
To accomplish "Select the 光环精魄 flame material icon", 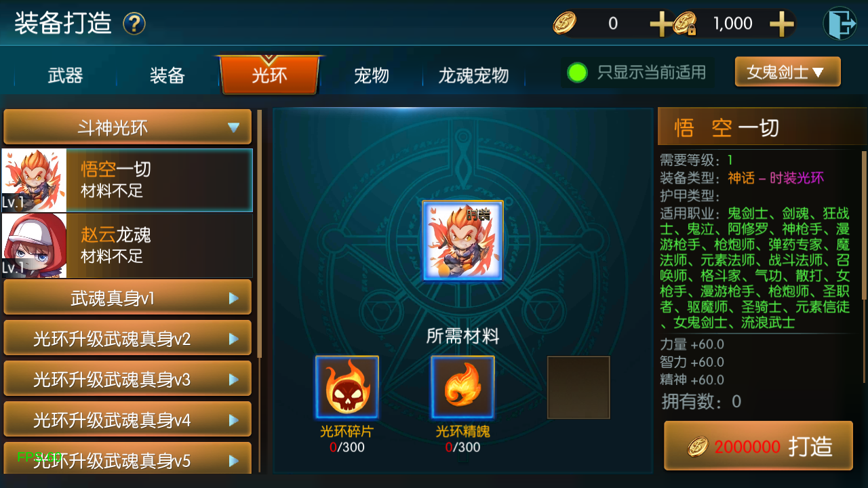I will click(462, 387).
